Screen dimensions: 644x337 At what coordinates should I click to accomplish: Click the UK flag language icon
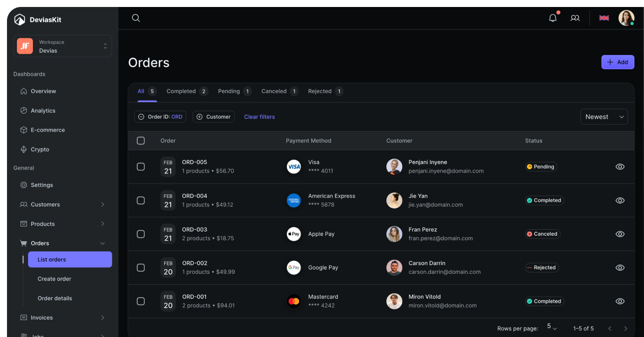click(x=604, y=18)
